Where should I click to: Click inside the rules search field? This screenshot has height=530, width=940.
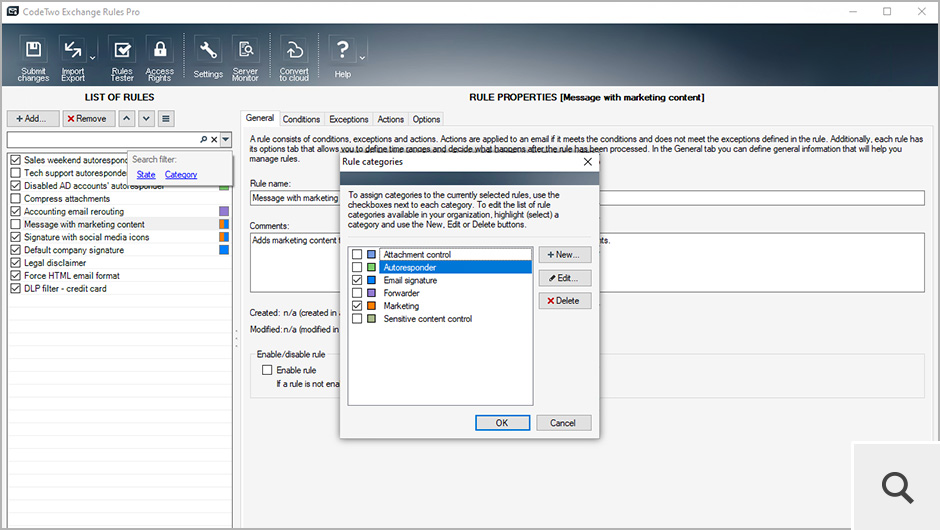tap(103, 139)
